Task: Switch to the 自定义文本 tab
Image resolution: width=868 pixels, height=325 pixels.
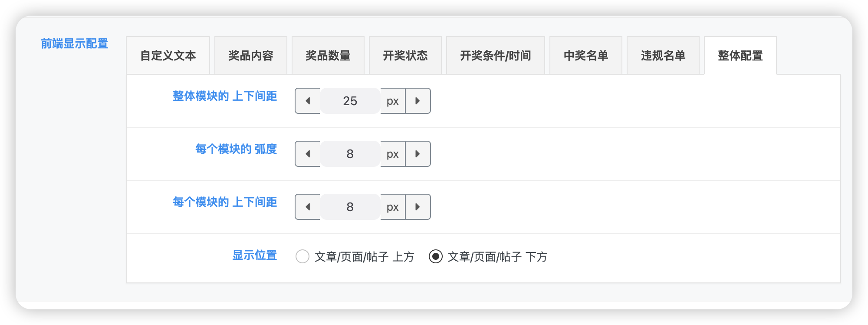Action: coord(168,56)
